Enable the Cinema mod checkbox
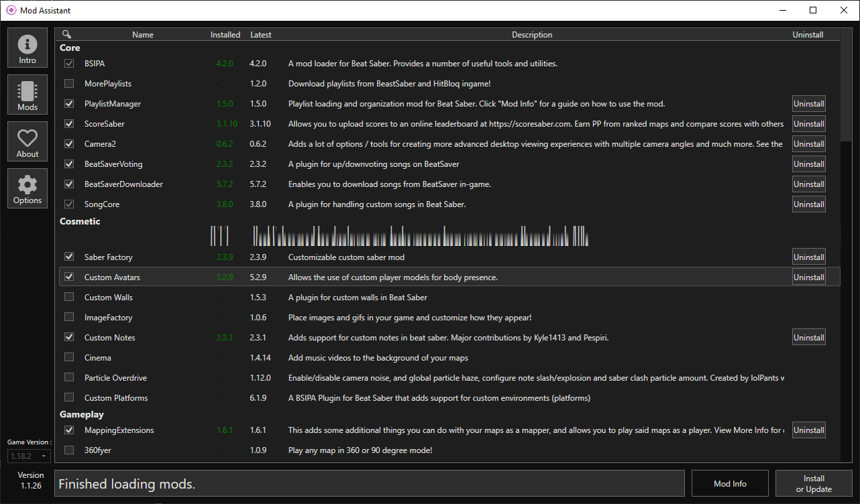The image size is (860, 504). 68,357
